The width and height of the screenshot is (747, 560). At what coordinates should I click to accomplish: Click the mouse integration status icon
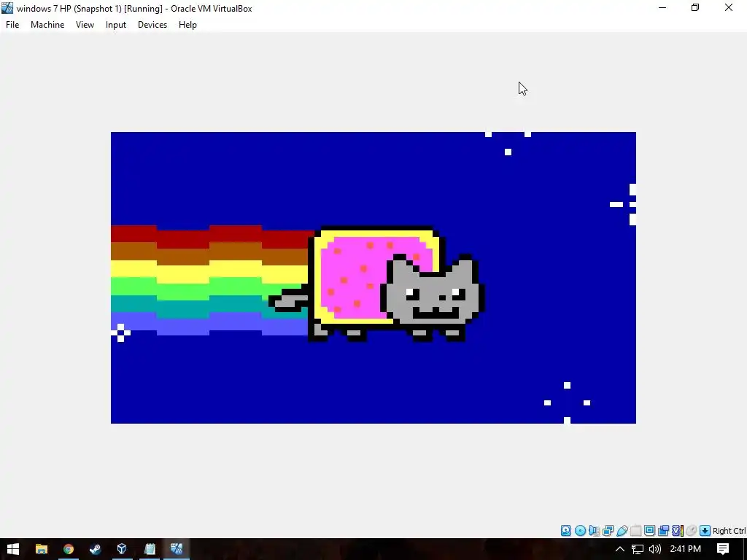tap(692, 531)
